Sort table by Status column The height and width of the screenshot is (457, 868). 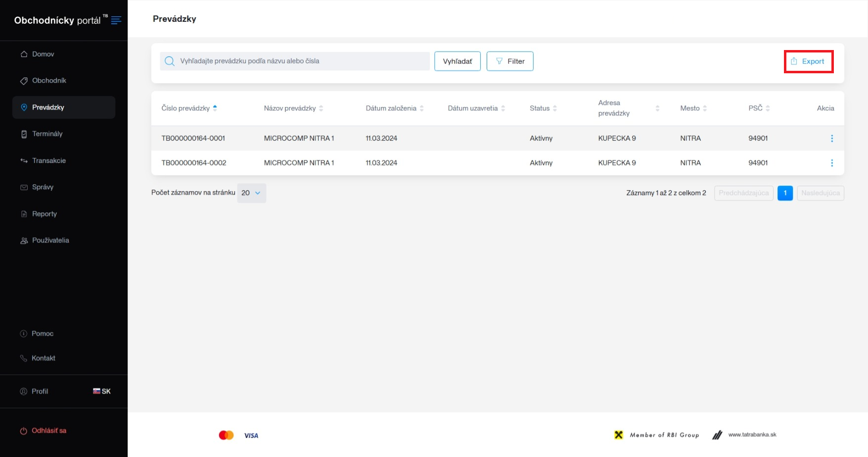click(555, 108)
